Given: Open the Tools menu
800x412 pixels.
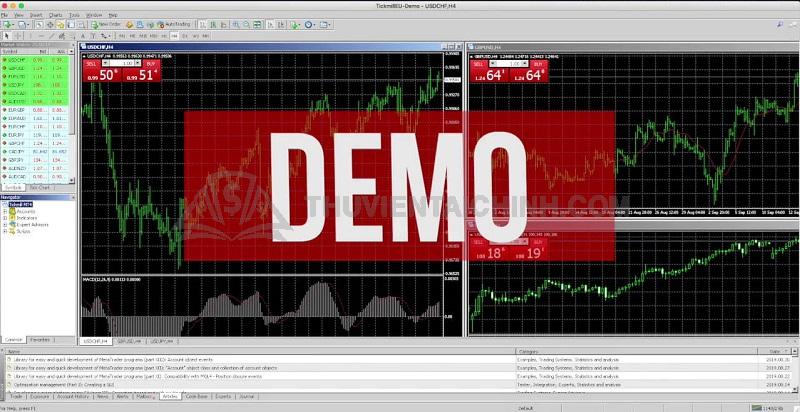Looking at the screenshot, I should point(74,15).
